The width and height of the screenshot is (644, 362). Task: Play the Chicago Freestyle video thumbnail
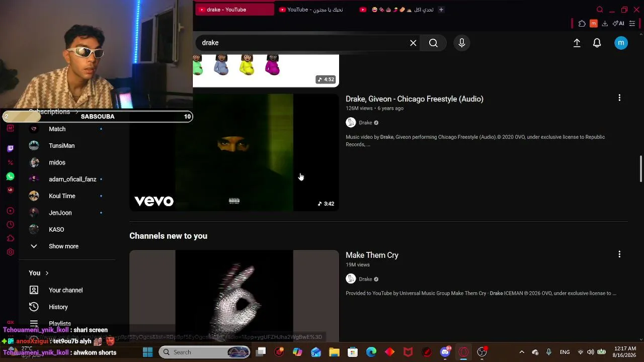[x=234, y=152]
